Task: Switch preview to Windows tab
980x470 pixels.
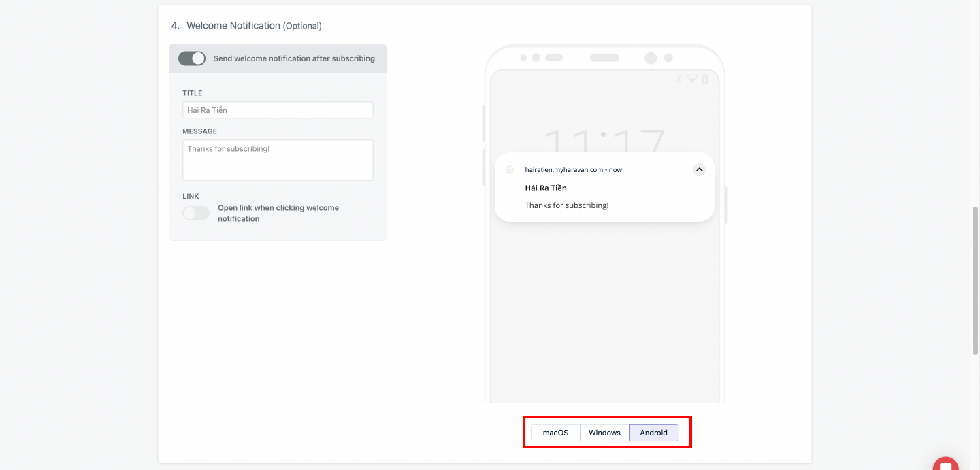Action: pyautogui.click(x=604, y=433)
